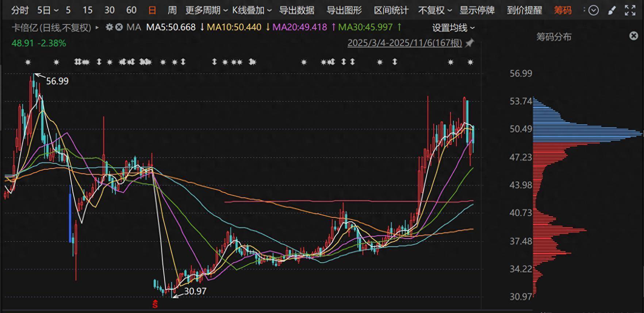This screenshot has width=644, height=313.
Task: Select the brush drawing tool icon
Action: click(x=612, y=11)
